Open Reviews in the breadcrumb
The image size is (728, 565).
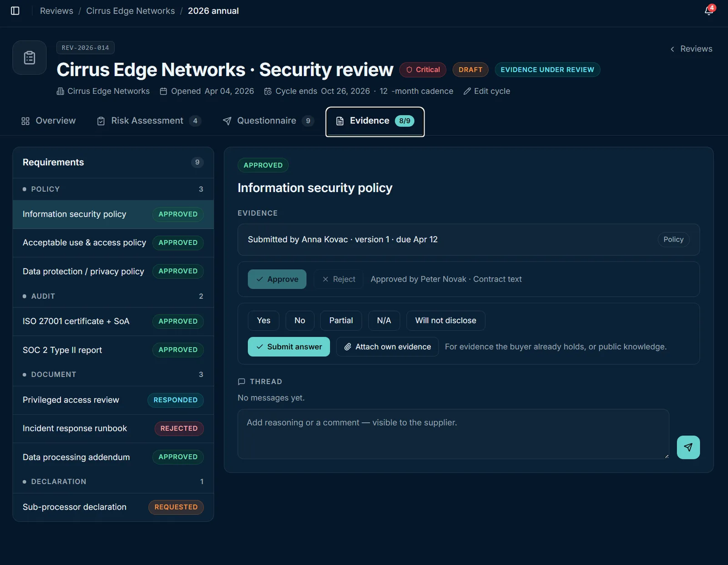click(56, 11)
